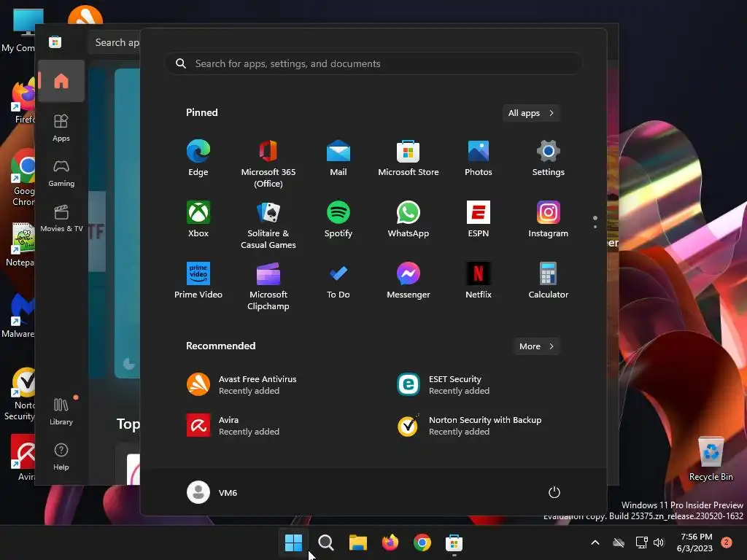Switch to Microsoft Store taskbar icon
This screenshot has width=747, height=560.
pyautogui.click(x=454, y=542)
